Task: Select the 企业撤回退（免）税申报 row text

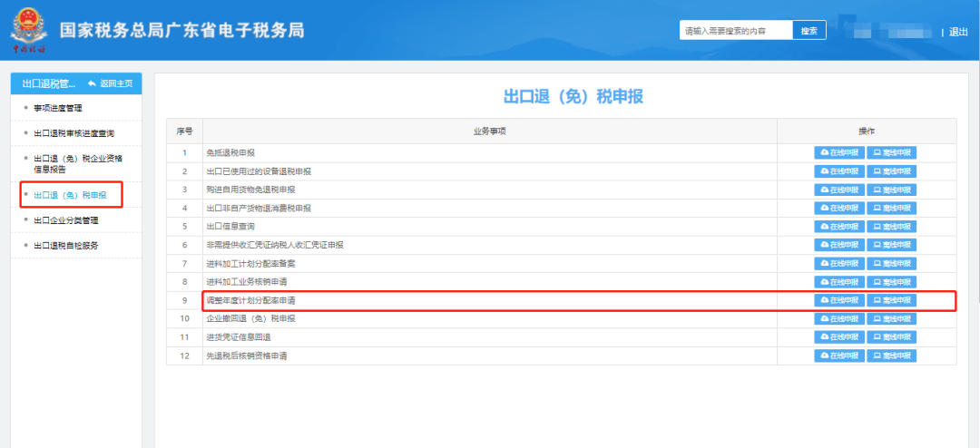Action: tap(251, 318)
